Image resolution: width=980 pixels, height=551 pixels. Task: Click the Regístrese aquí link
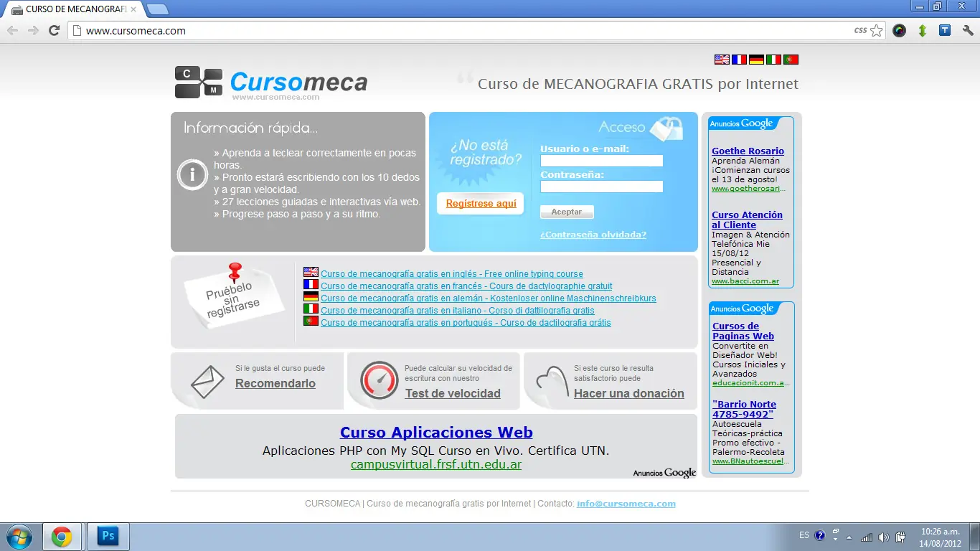click(x=481, y=204)
